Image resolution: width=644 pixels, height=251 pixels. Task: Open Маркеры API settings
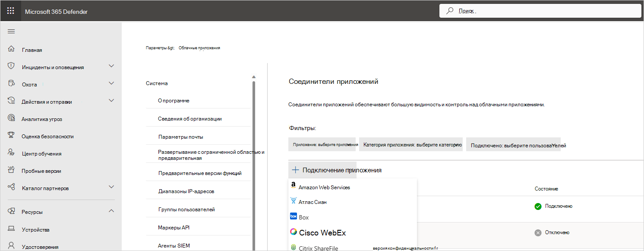pyautogui.click(x=174, y=228)
